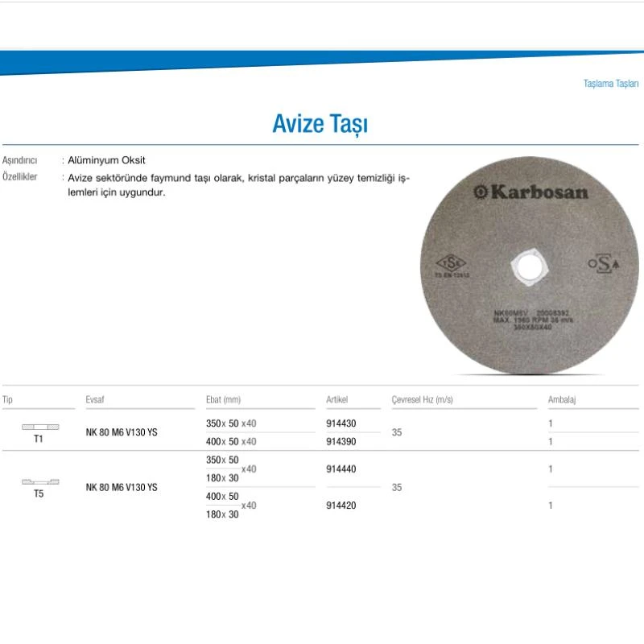Click the 350x 50 size in T5 row

[222, 460]
